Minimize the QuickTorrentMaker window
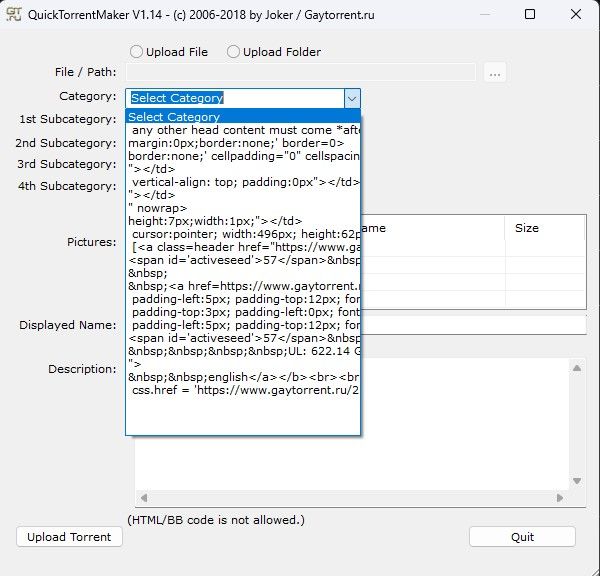600x576 pixels. click(483, 15)
